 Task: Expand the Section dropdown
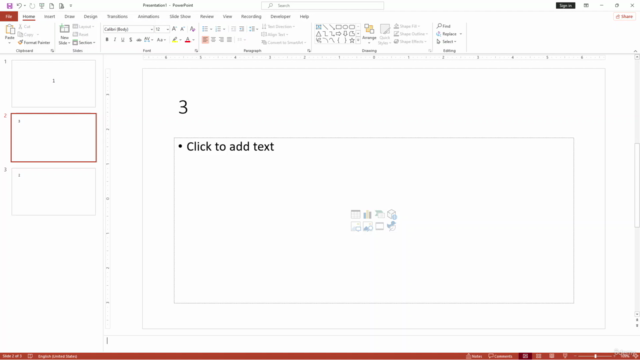84,42
